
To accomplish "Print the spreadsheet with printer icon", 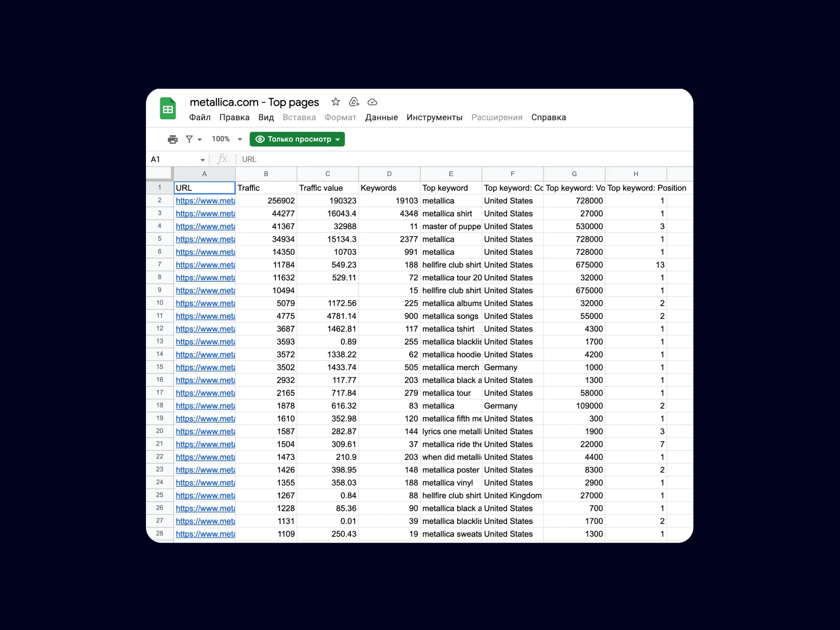I will [x=173, y=139].
